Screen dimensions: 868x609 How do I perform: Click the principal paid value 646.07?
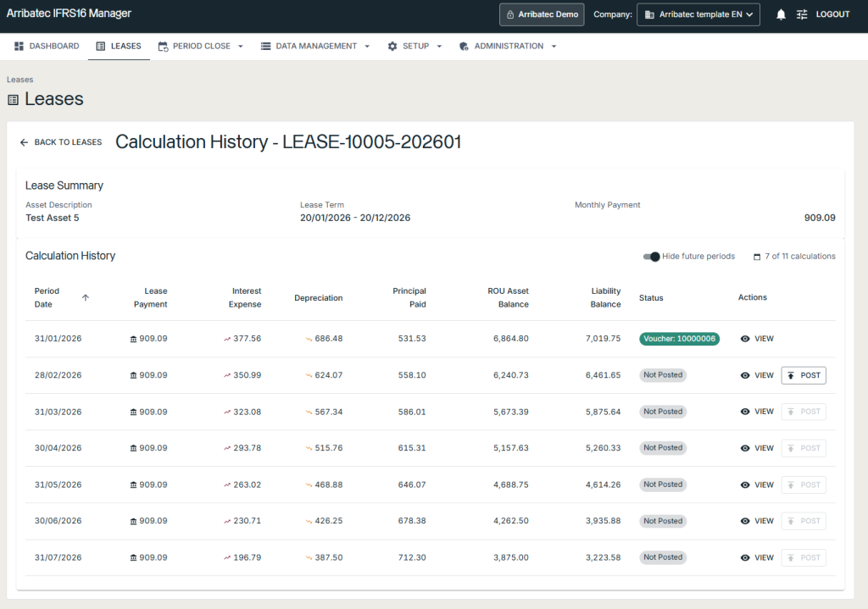tap(412, 484)
